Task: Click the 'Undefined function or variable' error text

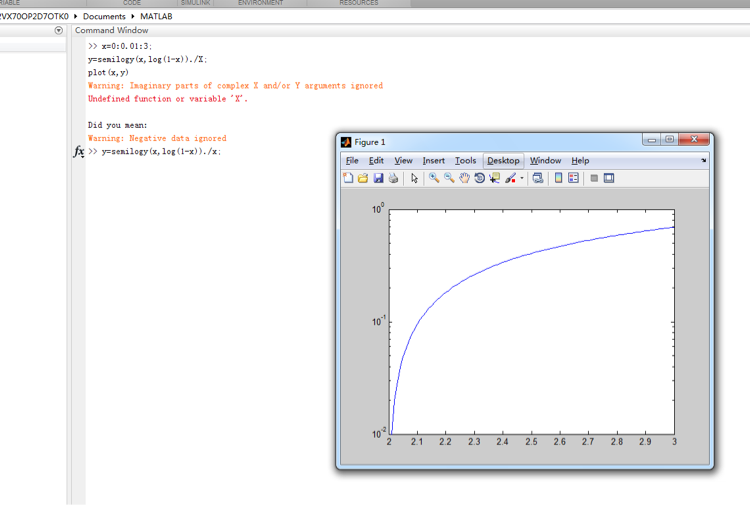Action: click(x=168, y=99)
